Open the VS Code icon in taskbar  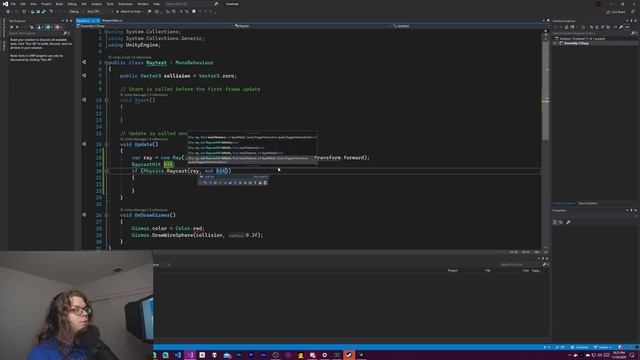178,356
